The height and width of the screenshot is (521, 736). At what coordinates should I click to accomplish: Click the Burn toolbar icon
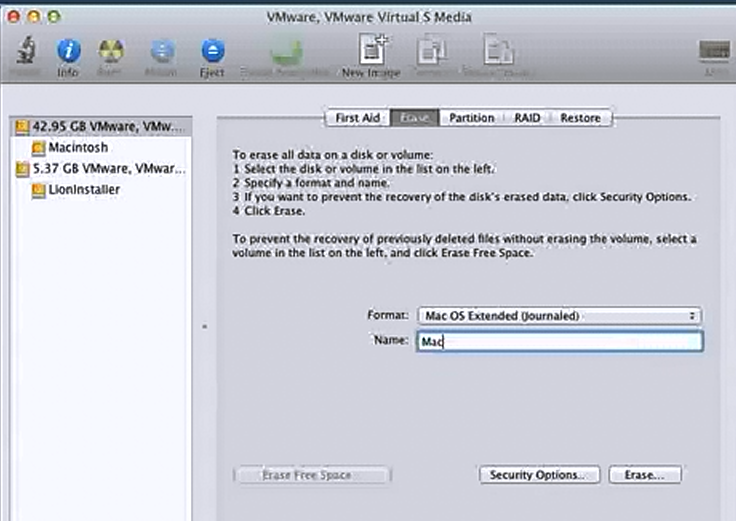(111, 51)
